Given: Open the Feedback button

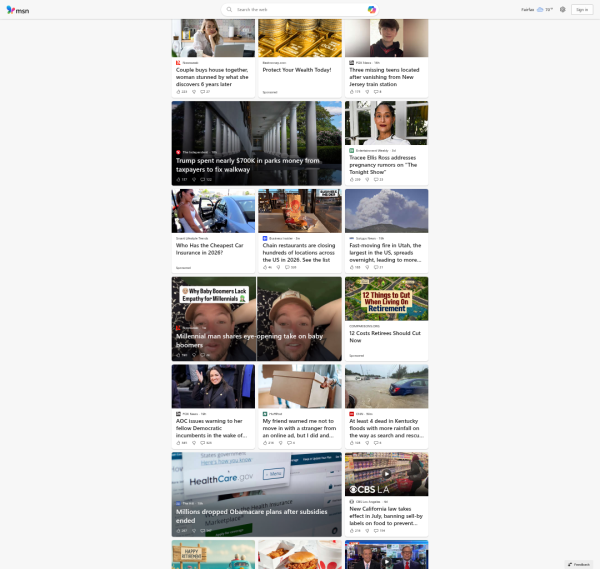Looking at the screenshot, I should [579, 564].
